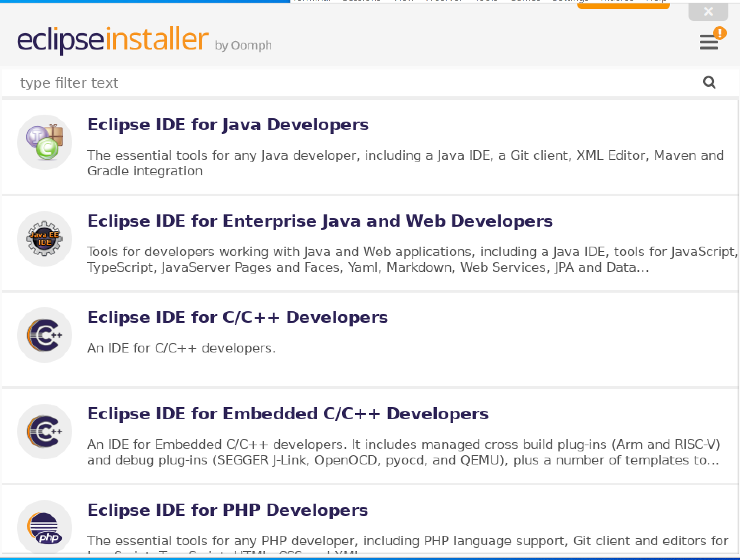
Task: Open the hamburger menu with notification badge
Action: pos(712,38)
